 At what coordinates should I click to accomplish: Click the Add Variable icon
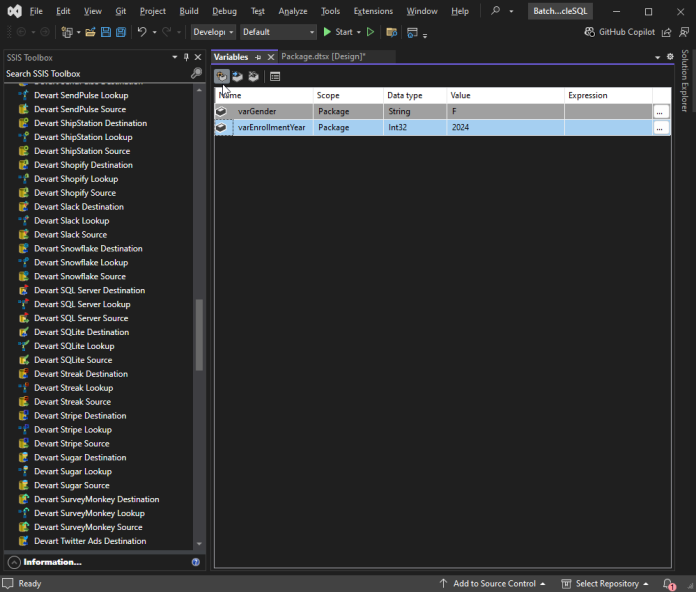[221, 76]
